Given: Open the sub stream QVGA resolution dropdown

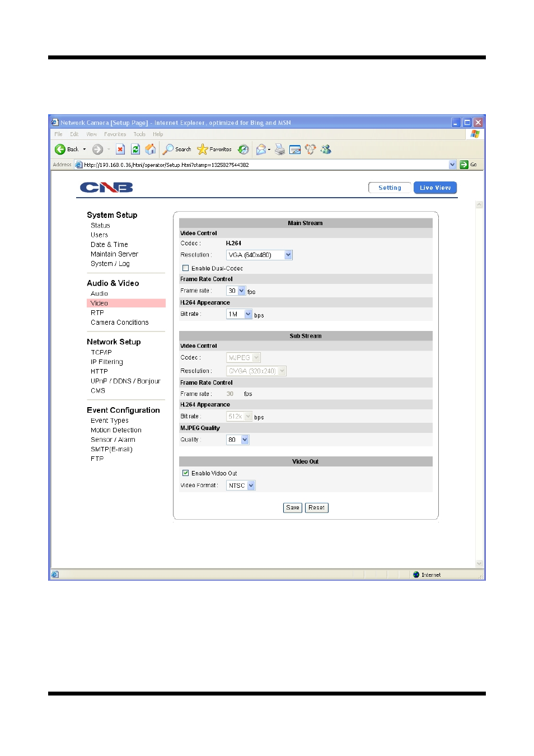Looking at the screenshot, I should click(256, 371).
